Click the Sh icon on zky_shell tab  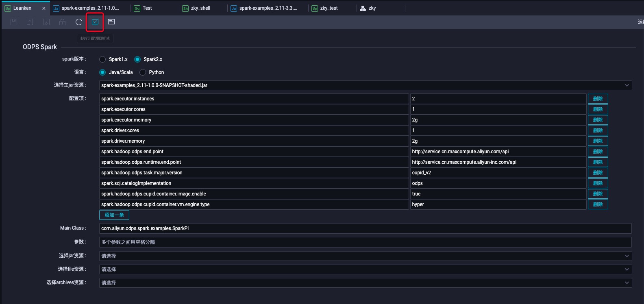tap(185, 8)
